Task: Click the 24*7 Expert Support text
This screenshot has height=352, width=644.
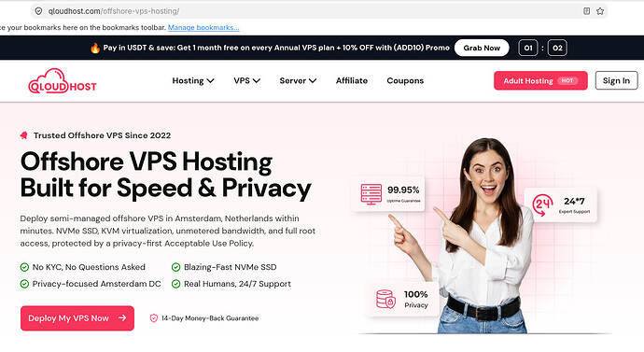Action: point(574,205)
